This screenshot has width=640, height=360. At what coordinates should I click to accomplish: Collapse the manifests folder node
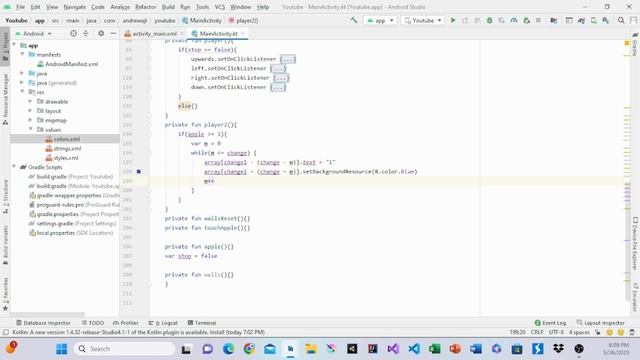(x=22, y=54)
